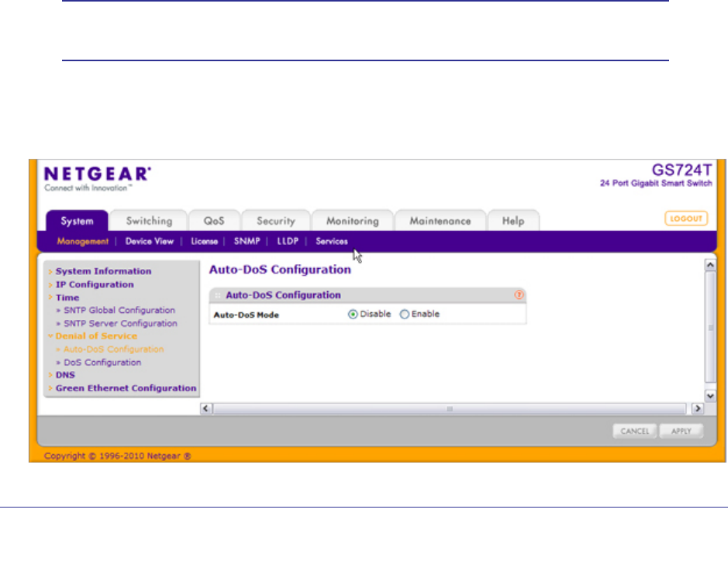Open the Auto-DoS Configuration help icon
The image size is (728, 561).
pyautogui.click(x=519, y=294)
